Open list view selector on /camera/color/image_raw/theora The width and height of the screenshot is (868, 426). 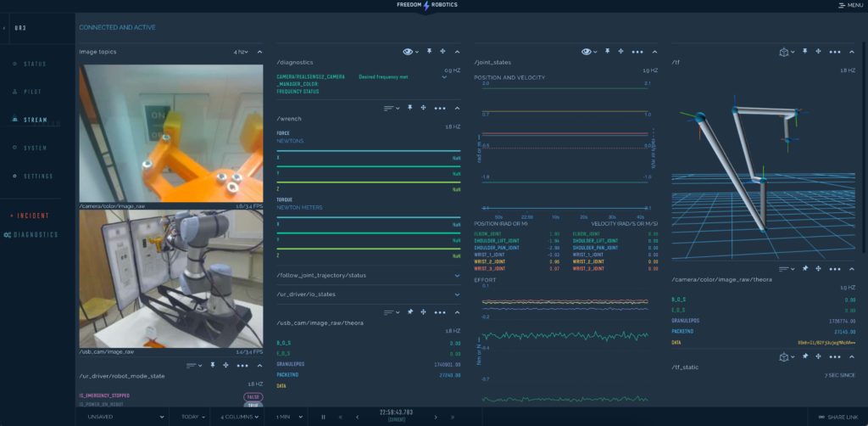click(x=787, y=269)
